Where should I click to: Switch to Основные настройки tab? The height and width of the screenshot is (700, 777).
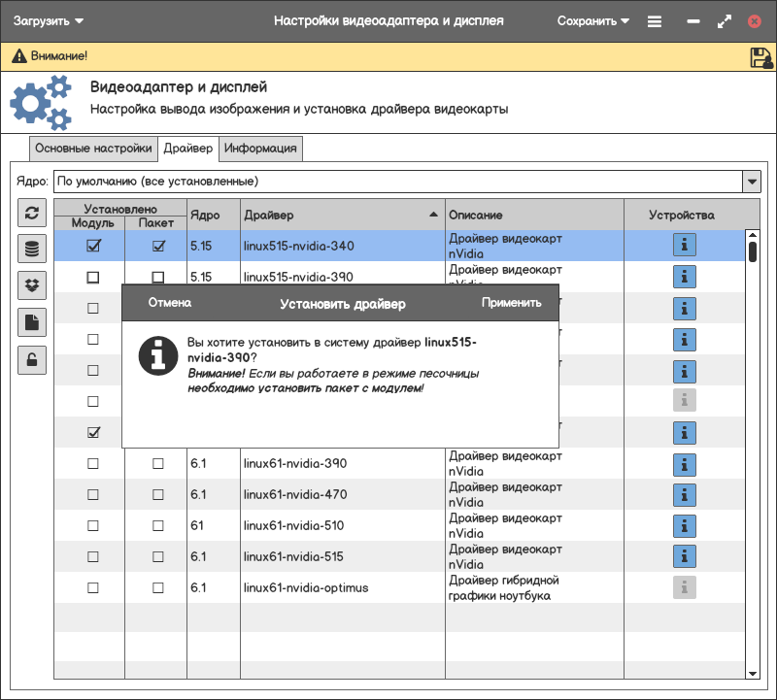(x=93, y=149)
